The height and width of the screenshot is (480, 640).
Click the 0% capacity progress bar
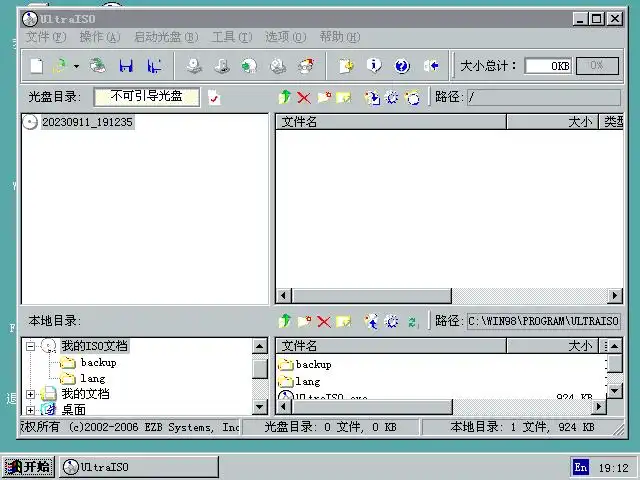tap(597, 66)
